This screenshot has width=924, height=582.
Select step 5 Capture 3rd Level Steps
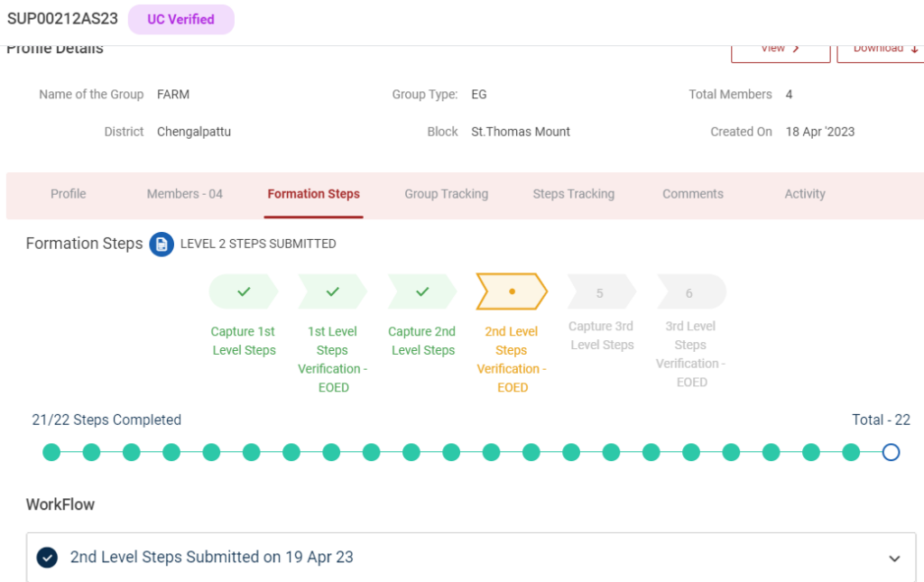click(x=600, y=293)
